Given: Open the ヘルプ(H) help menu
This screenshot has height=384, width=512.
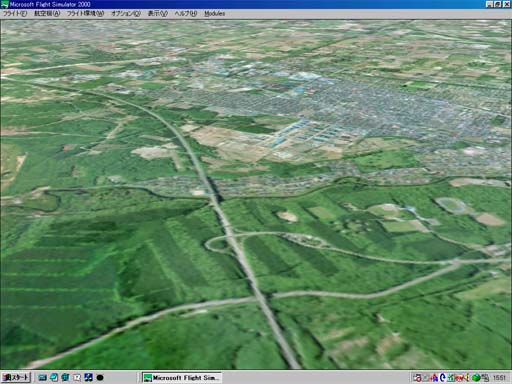Looking at the screenshot, I should [186, 13].
